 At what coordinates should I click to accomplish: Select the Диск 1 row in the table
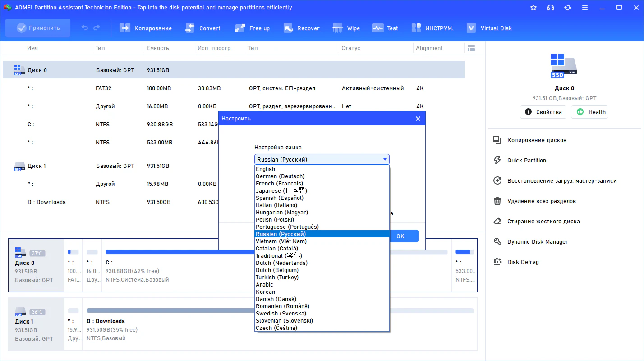pos(37,166)
